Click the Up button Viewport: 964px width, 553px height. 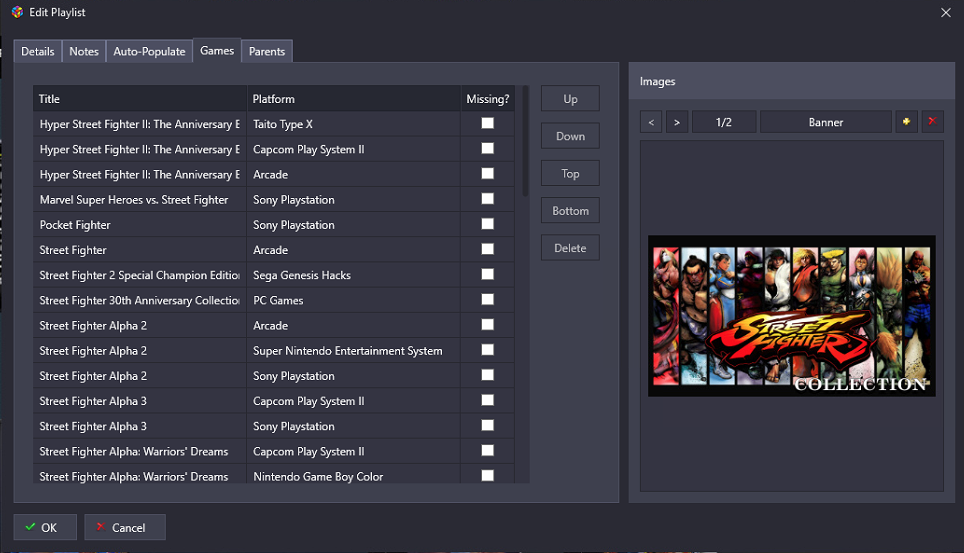pyautogui.click(x=570, y=98)
